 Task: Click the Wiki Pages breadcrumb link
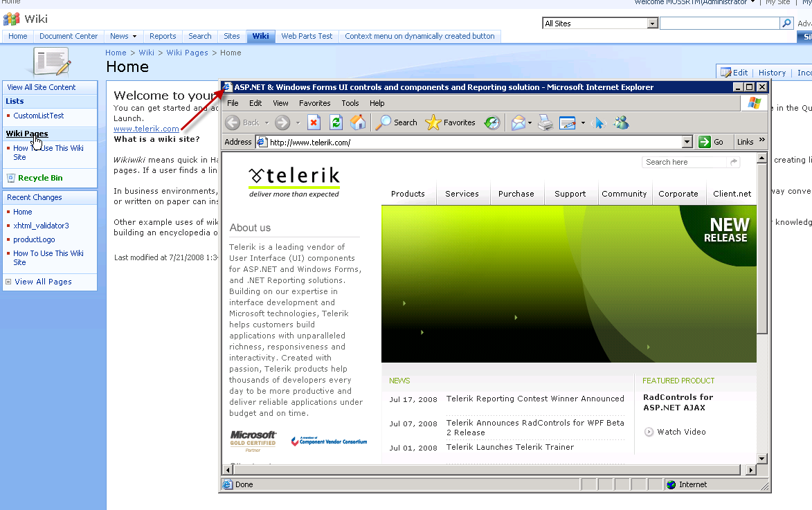click(x=188, y=53)
